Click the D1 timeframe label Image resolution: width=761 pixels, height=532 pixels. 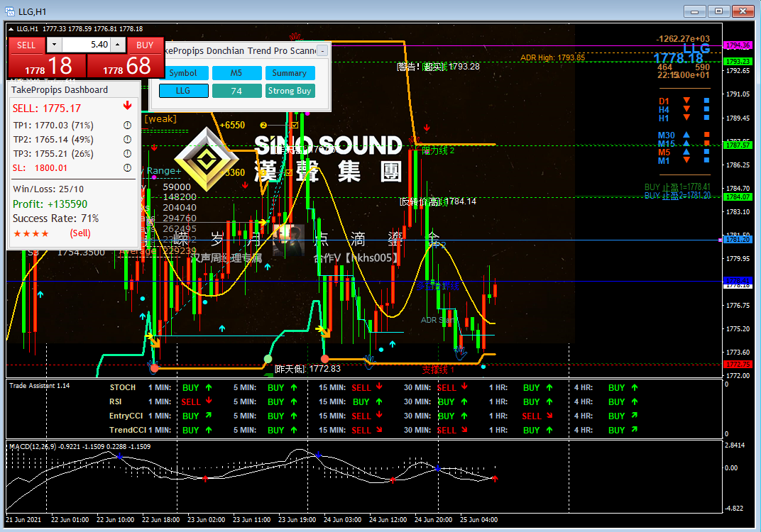click(664, 101)
